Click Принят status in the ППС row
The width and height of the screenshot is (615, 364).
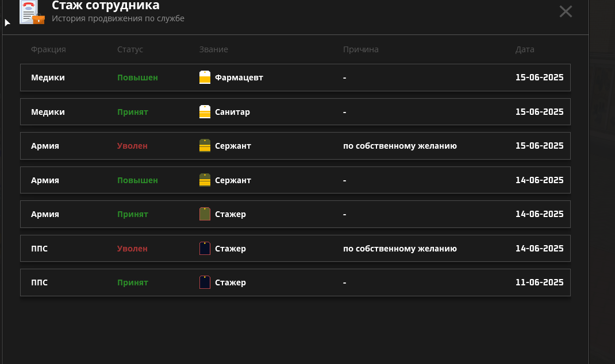pos(133,282)
